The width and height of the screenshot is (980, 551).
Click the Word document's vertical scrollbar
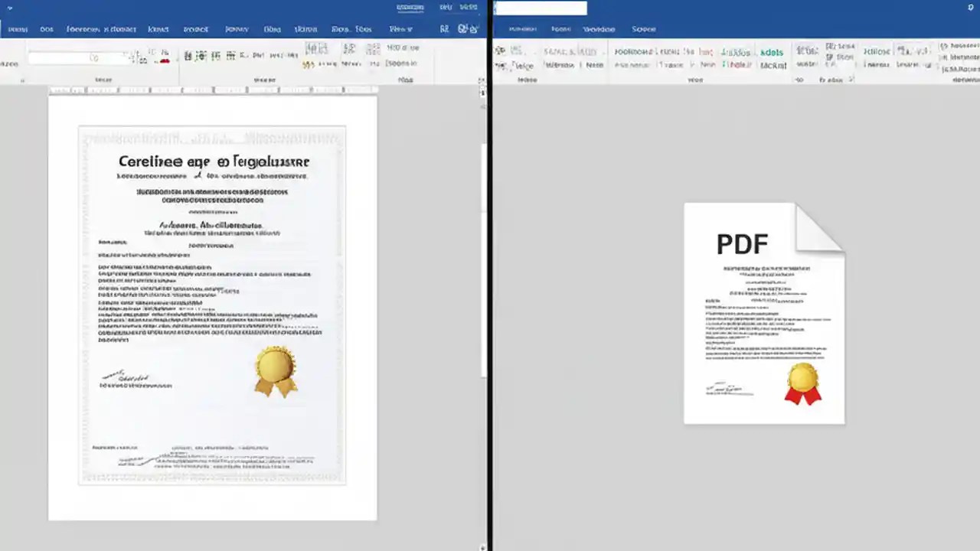click(x=482, y=230)
